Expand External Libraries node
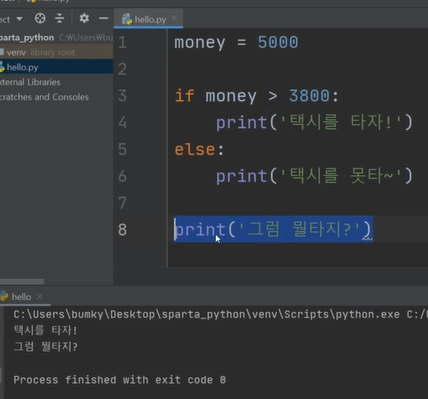428x399 pixels. pyautogui.click(x=30, y=82)
